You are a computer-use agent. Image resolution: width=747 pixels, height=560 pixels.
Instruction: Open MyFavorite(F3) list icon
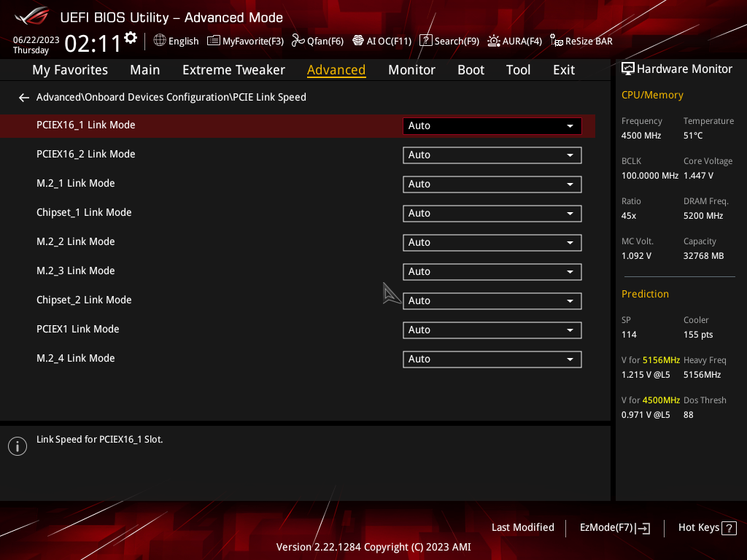click(x=214, y=41)
